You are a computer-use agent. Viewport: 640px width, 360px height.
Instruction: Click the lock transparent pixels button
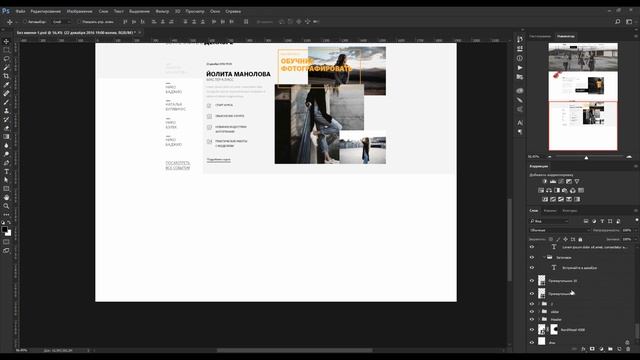(x=551, y=239)
